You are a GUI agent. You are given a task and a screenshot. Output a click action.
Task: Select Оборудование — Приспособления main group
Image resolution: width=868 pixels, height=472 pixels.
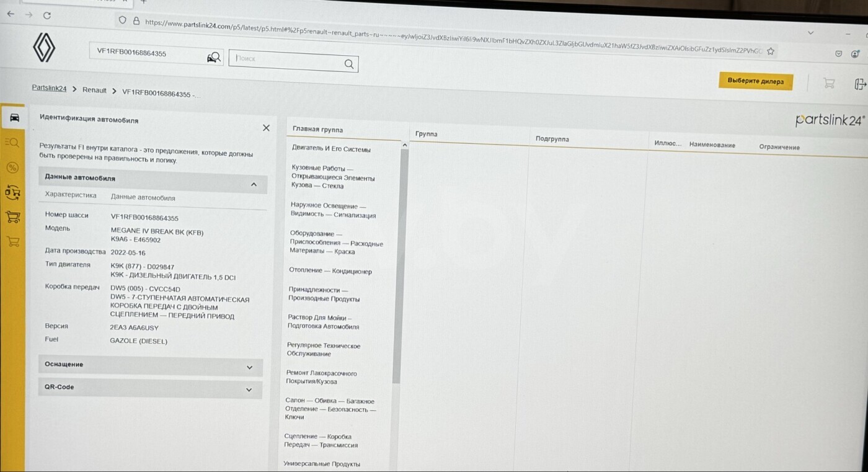coord(336,243)
